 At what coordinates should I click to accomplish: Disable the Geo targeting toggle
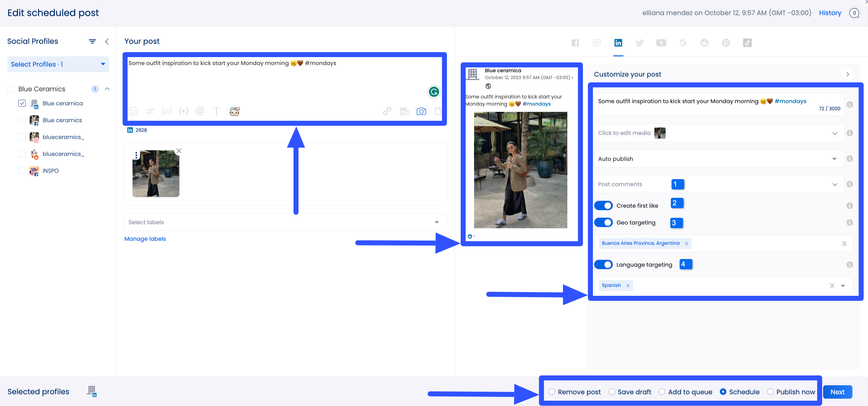(604, 222)
